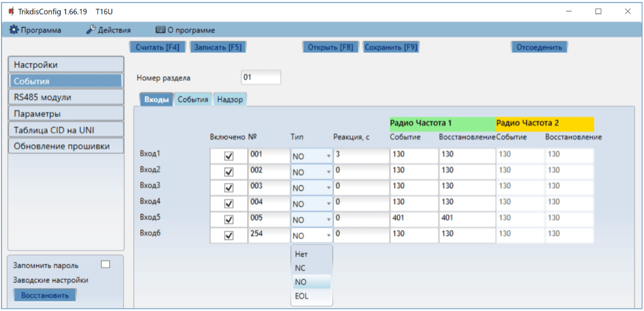The width and height of the screenshot is (644, 311).
Task: Open RS485 модули in the sidebar
Action: 67,97
